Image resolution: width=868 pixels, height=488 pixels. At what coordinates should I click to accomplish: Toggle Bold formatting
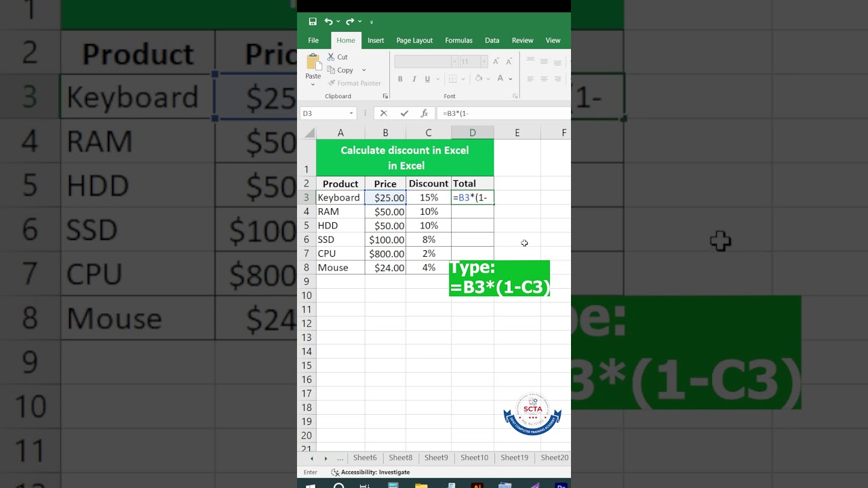point(400,79)
